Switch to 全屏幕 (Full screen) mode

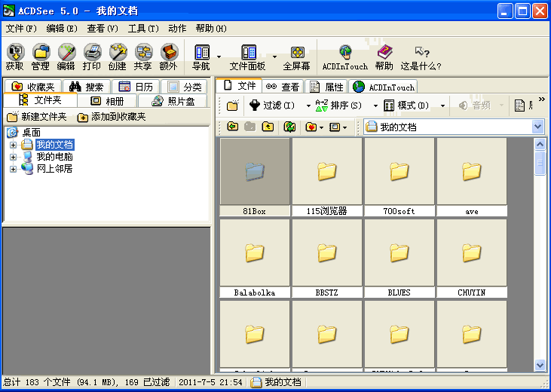point(297,57)
